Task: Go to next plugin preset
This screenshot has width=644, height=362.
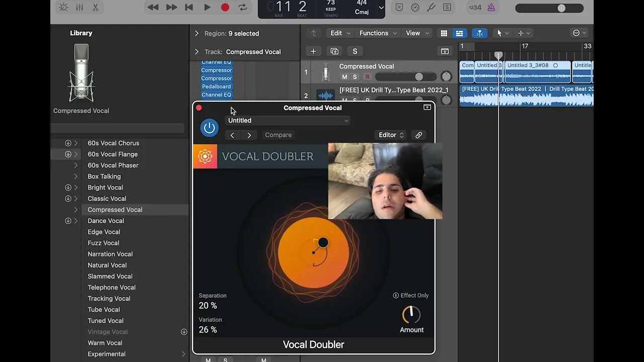Action: click(249, 135)
